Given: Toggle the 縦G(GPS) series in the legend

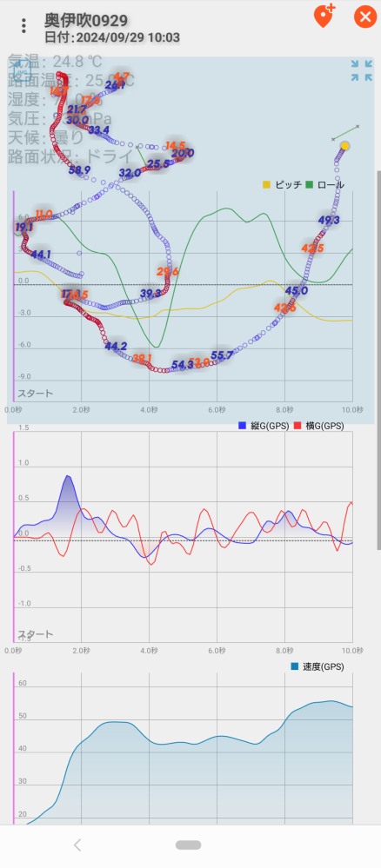Looking at the screenshot, I should click(x=264, y=426).
